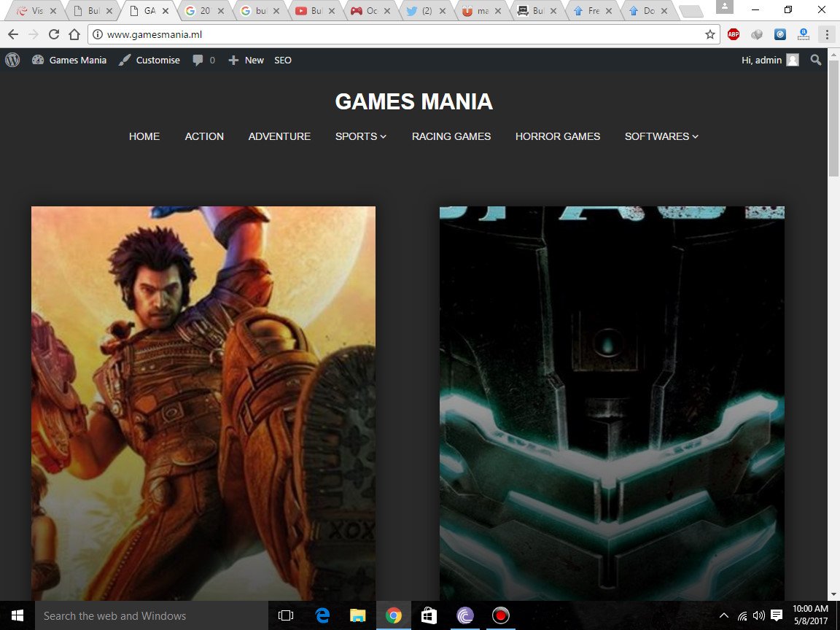Open File Explorer from the taskbar
The height and width of the screenshot is (630, 840).
358,615
